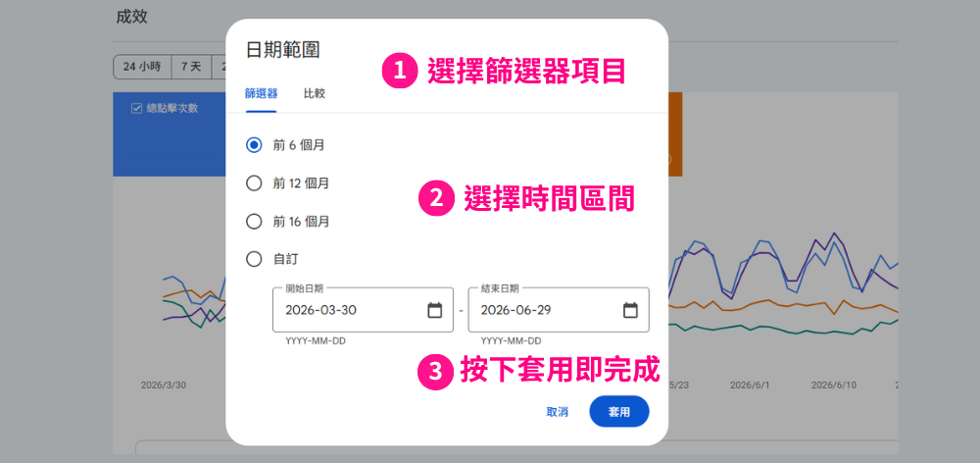Click the 2026/3/30 chart axis label
Viewport: 980px width, 463px height.
coord(163,385)
